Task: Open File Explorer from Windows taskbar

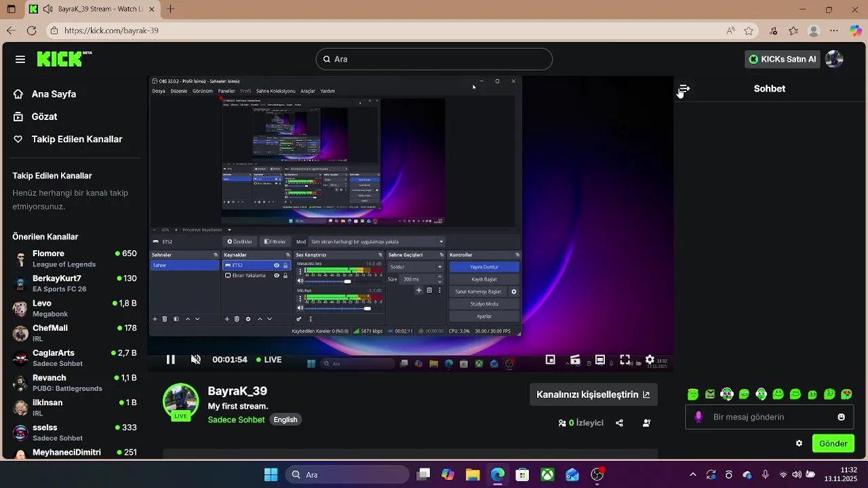Action: click(473, 474)
